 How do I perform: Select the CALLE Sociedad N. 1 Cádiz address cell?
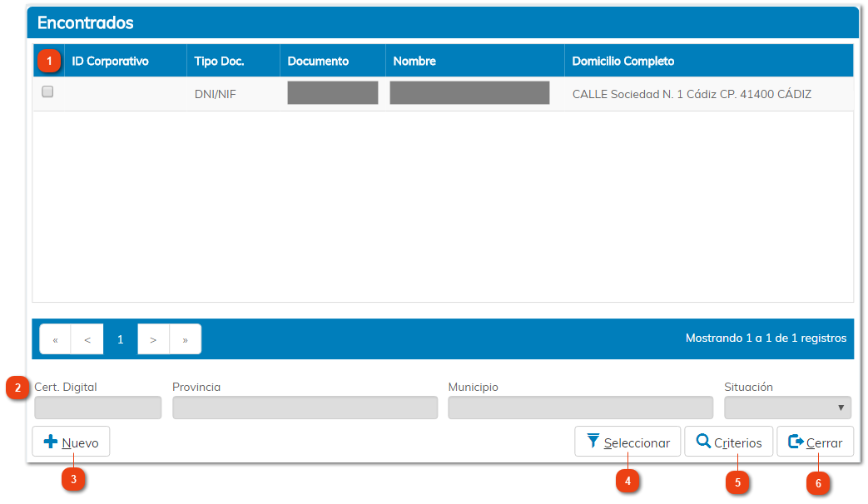point(692,95)
